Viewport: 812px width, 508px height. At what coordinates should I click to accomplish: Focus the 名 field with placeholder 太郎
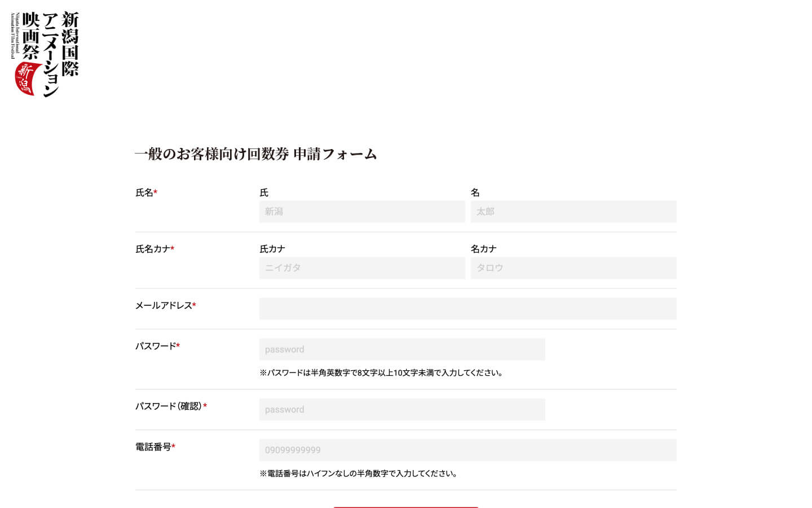click(573, 212)
